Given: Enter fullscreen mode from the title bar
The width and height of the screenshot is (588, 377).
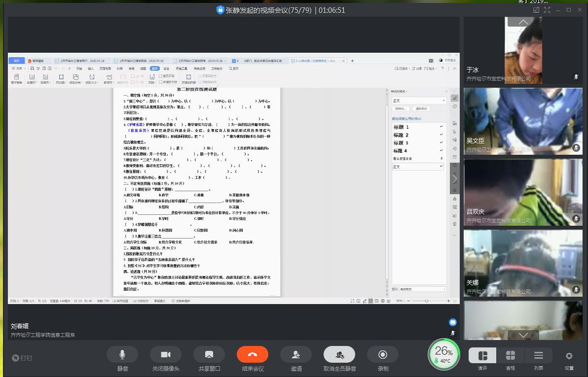Looking at the screenshot, I should pos(547,10).
